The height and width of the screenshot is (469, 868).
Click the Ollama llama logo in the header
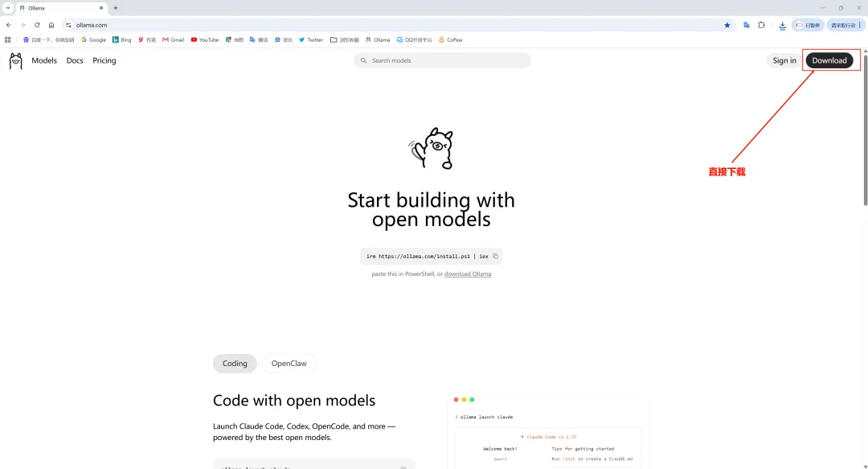(15, 61)
